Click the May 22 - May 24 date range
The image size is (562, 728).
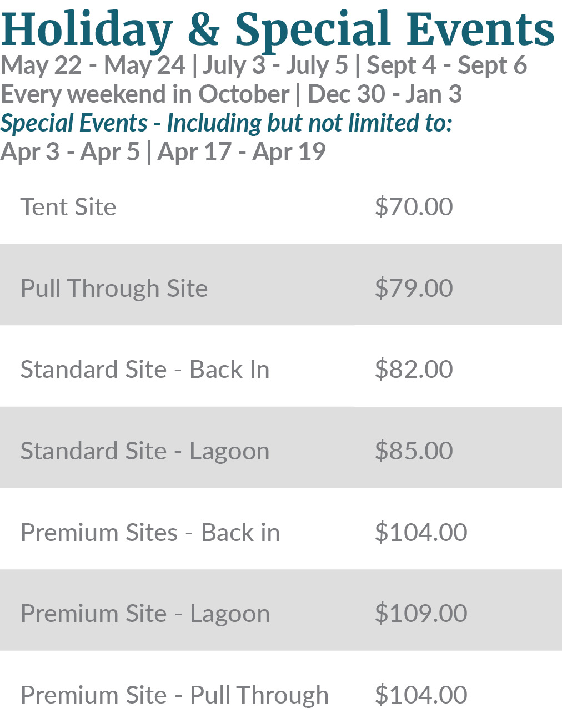coord(93,65)
